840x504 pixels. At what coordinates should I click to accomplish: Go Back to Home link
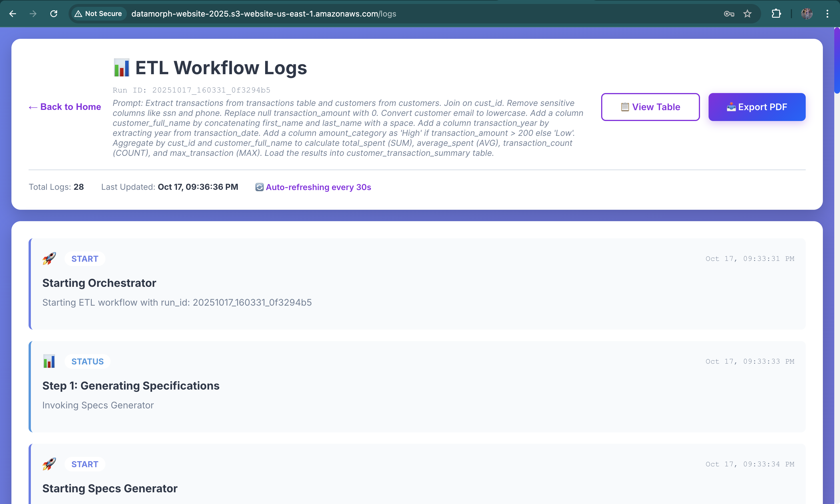(x=65, y=107)
